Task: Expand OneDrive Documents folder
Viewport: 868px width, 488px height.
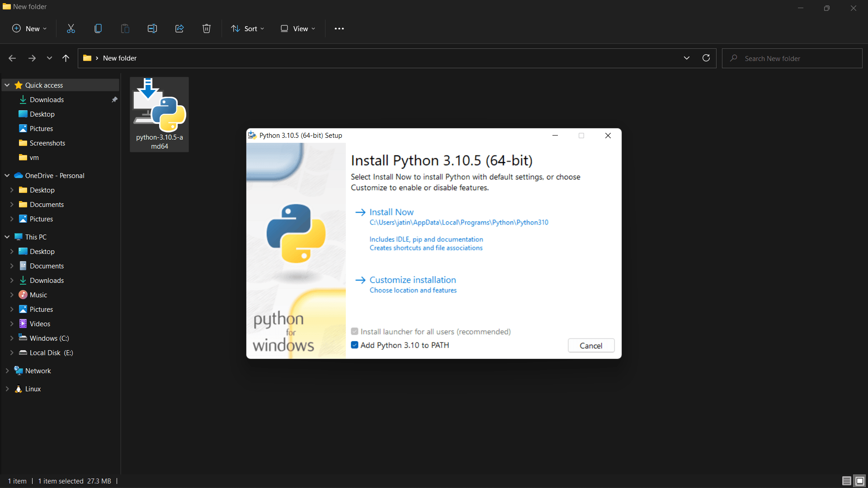Action: [x=12, y=205]
